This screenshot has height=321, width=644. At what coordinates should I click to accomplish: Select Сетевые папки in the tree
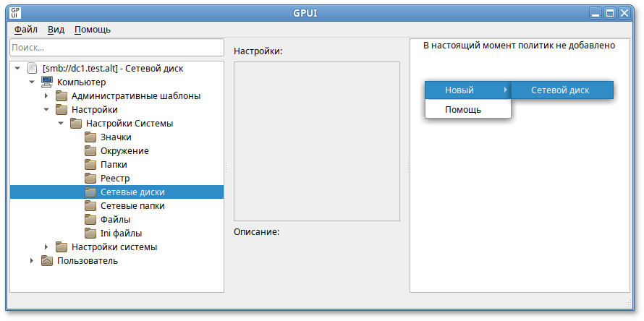pyautogui.click(x=132, y=206)
